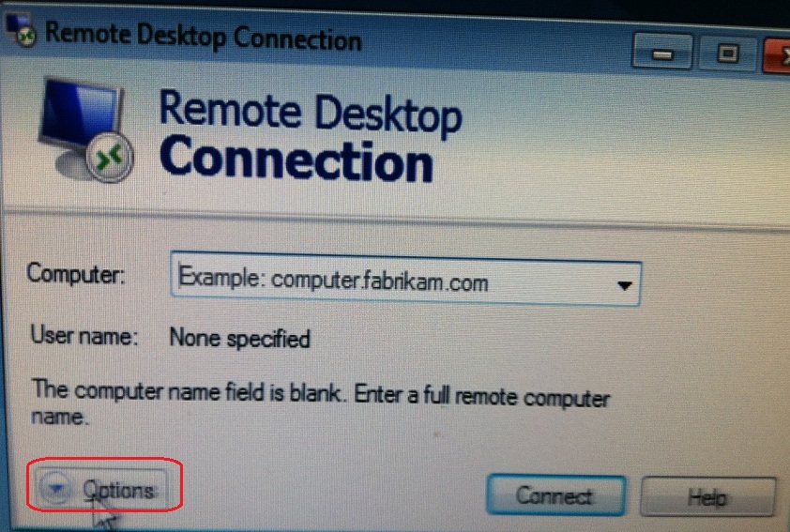
Task: Open Help for Remote Desktop
Action: (x=707, y=497)
